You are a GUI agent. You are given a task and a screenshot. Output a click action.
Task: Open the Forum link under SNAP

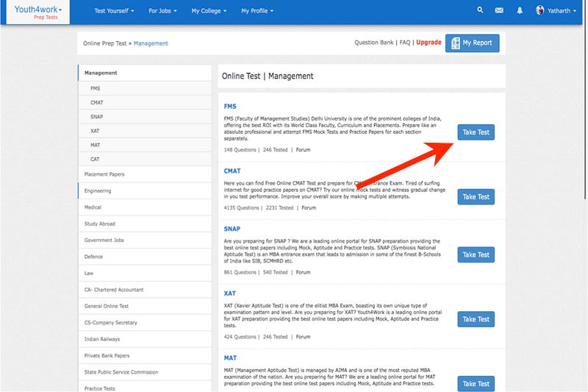(303, 272)
